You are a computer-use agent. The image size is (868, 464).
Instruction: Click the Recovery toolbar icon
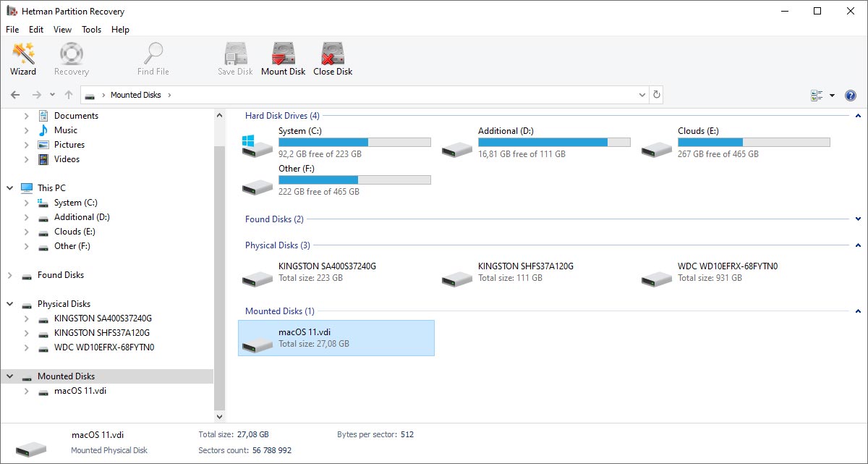point(71,59)
